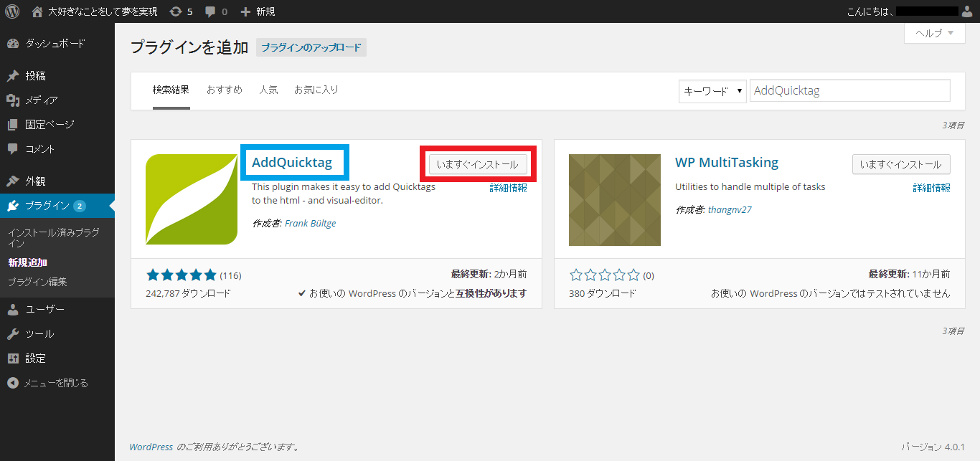Screen dimensions: 980x461
Task: Click the ダッシュボード gauge icon in sidebar
Action: click(13, 44)
